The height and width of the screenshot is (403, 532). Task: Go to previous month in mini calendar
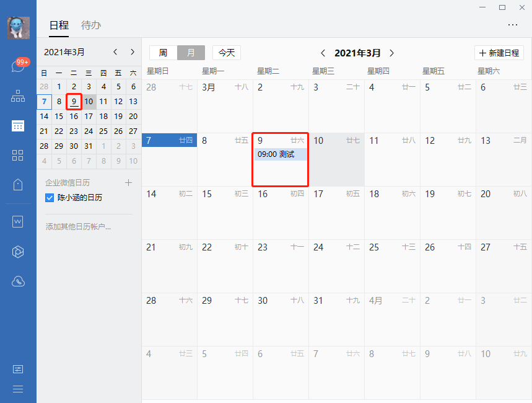(115, 52)
